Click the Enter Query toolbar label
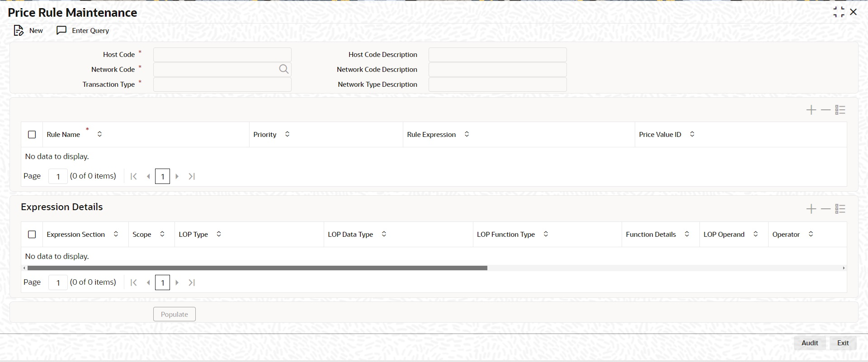Image resolution: width=868 pixels, height=362 pixels. [x=90, y=31]
